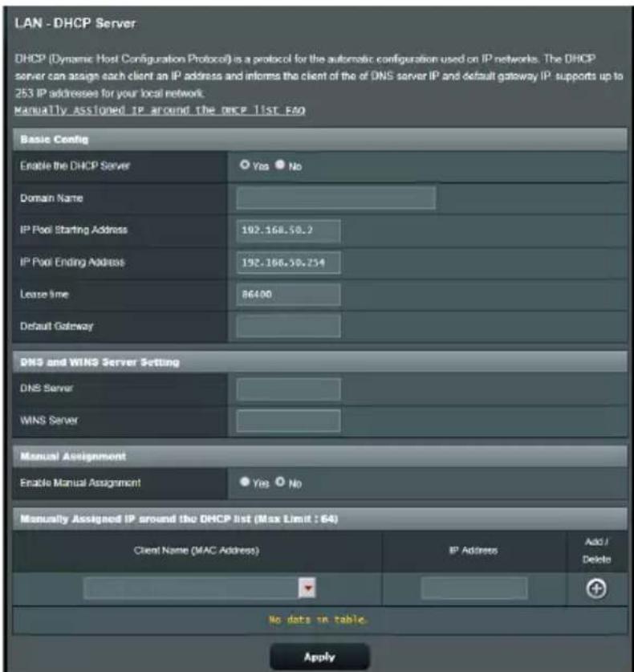The image size is (634, 672).
Task: Click the IP Pool Starting Address field
Action: (288, 230)
